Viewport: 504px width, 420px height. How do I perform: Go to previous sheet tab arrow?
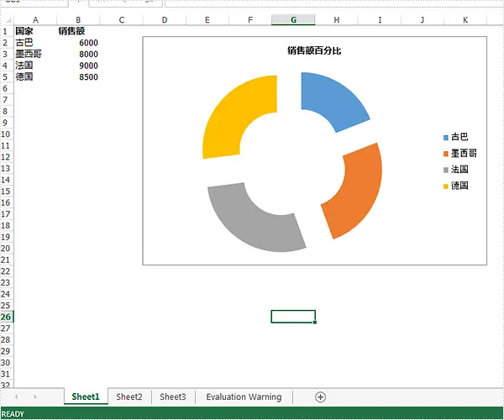tap(17, 396)
